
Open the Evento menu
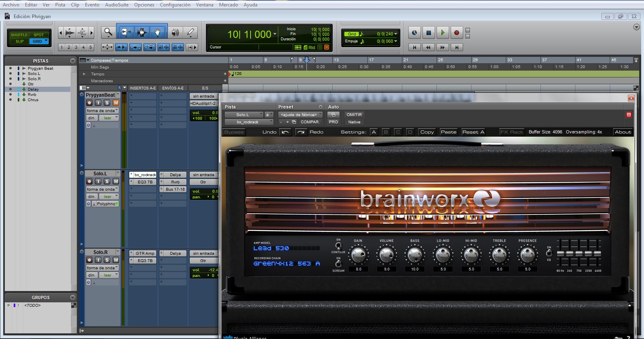click(92, 5)
